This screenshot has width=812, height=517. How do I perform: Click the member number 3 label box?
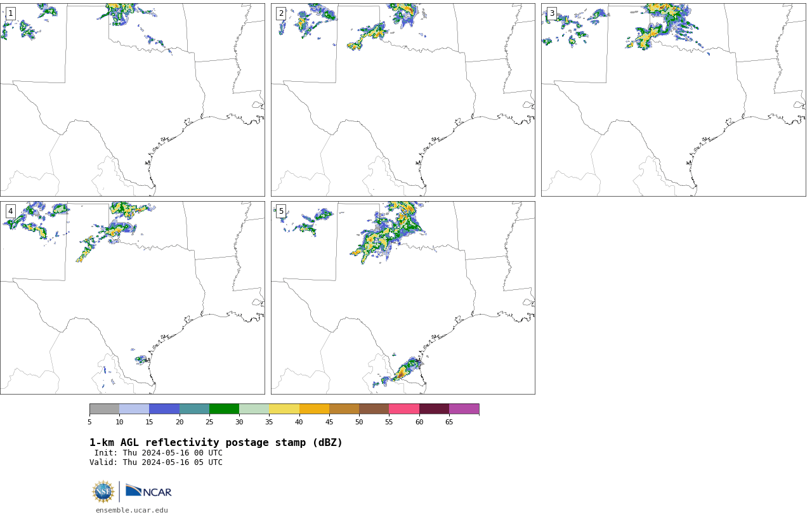click(552, 13)
